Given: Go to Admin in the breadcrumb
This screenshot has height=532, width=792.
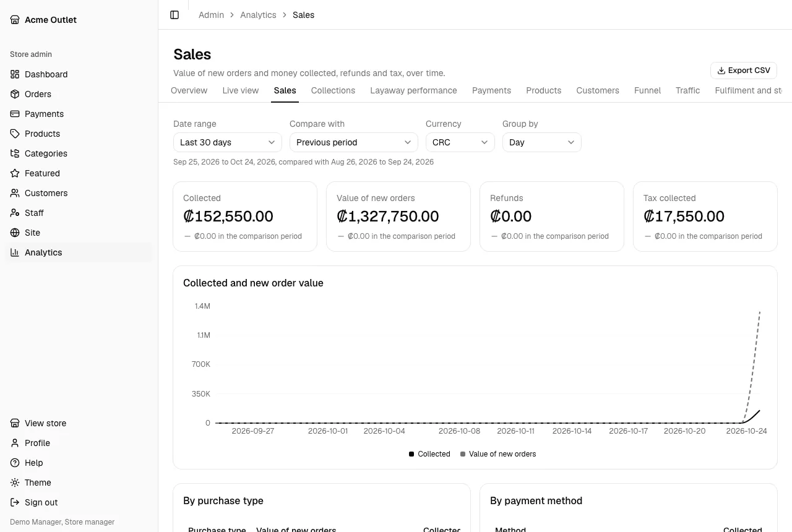Looking at the screenshot, I should pos(211,15).
